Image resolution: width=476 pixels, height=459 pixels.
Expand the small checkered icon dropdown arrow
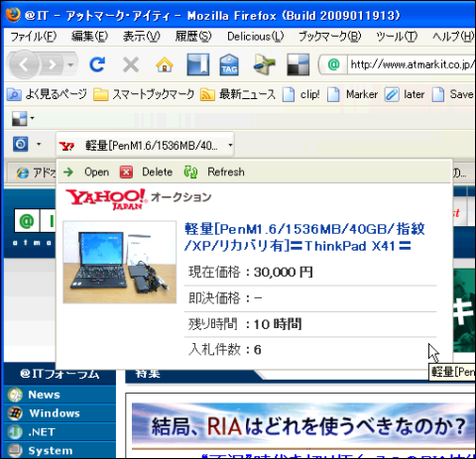[32, 118]
